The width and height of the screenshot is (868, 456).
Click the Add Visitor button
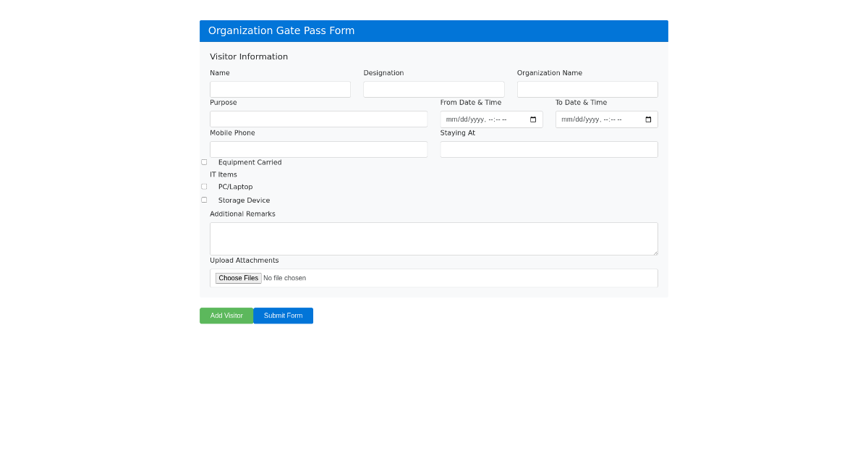pyautogui.click(x=226, y=316)
